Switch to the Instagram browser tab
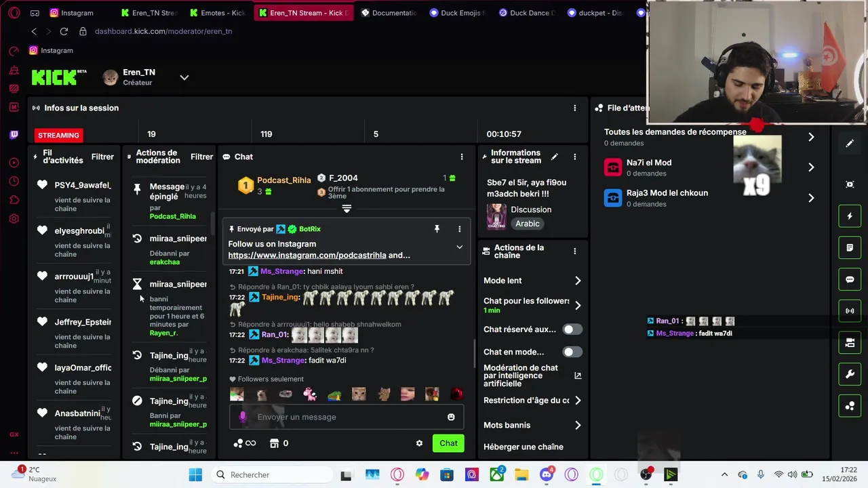This screenshot has width=868, height=488. (77, 13)
